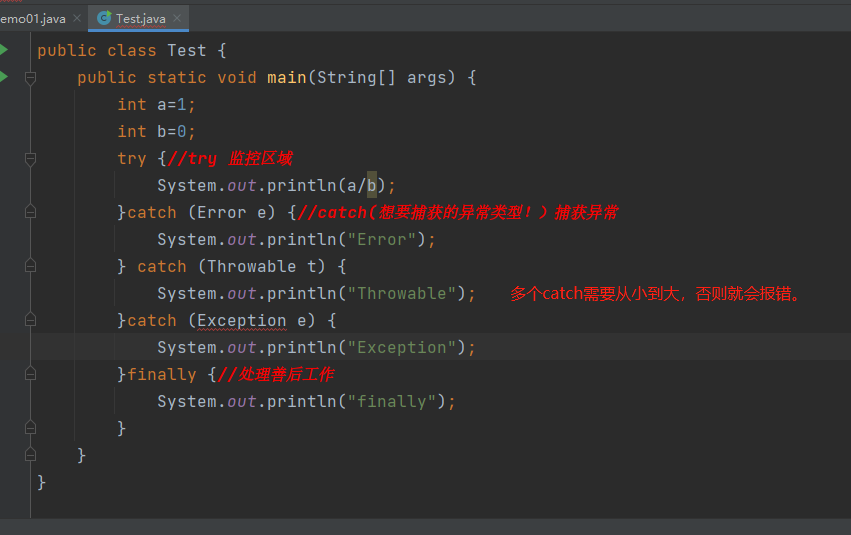Collapse the main method fold marker
Image resolution: width=851 pixels, height=535 pixels.
tap(30, 78)
